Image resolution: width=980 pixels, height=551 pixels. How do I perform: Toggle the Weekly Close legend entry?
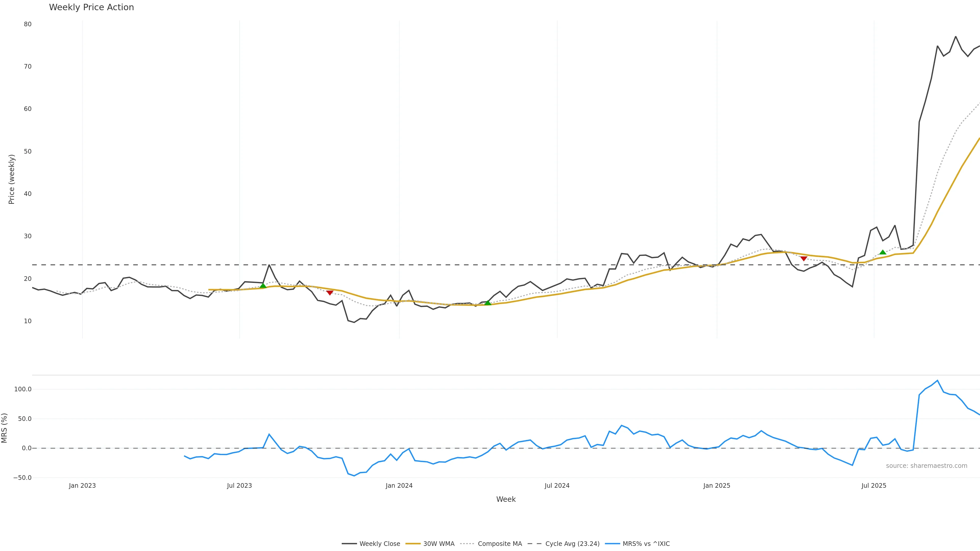coord(379,544)
